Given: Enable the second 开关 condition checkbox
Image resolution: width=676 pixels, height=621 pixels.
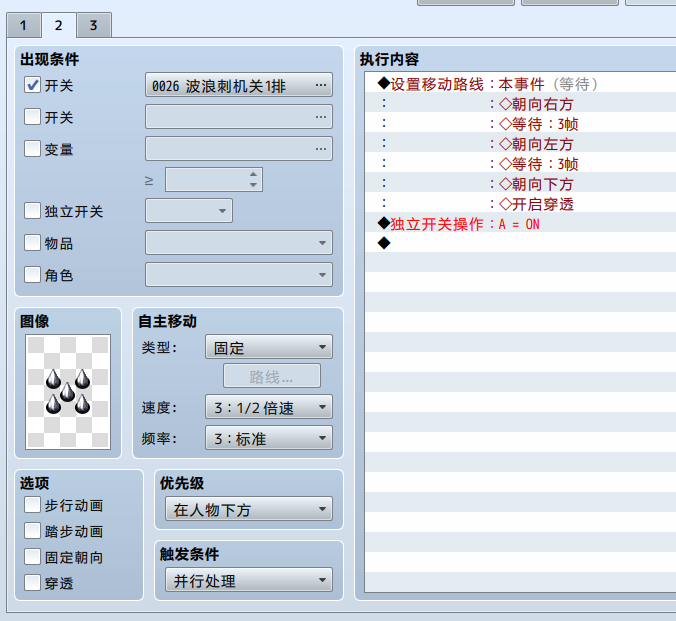Looking at the screenshot, I should 32,117.
